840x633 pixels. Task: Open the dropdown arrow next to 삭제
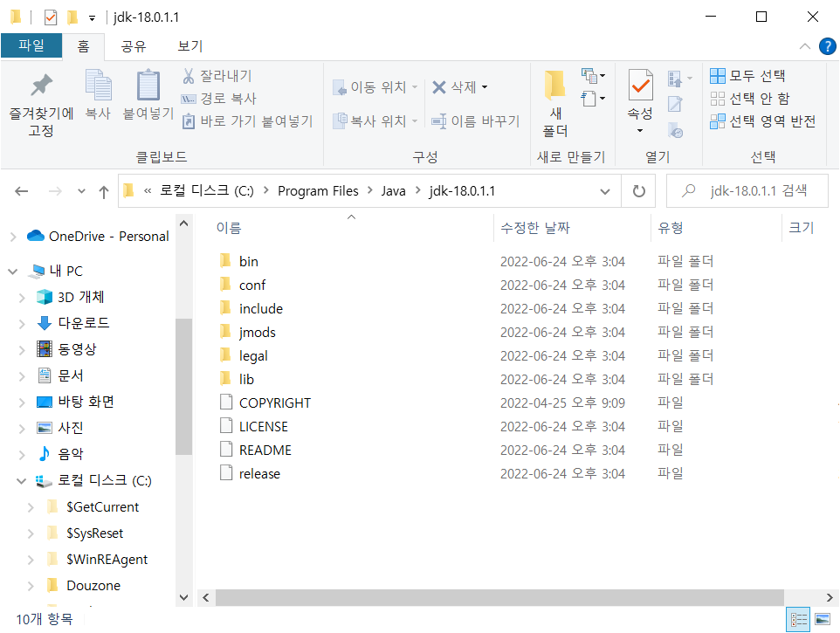click(485, 87)
